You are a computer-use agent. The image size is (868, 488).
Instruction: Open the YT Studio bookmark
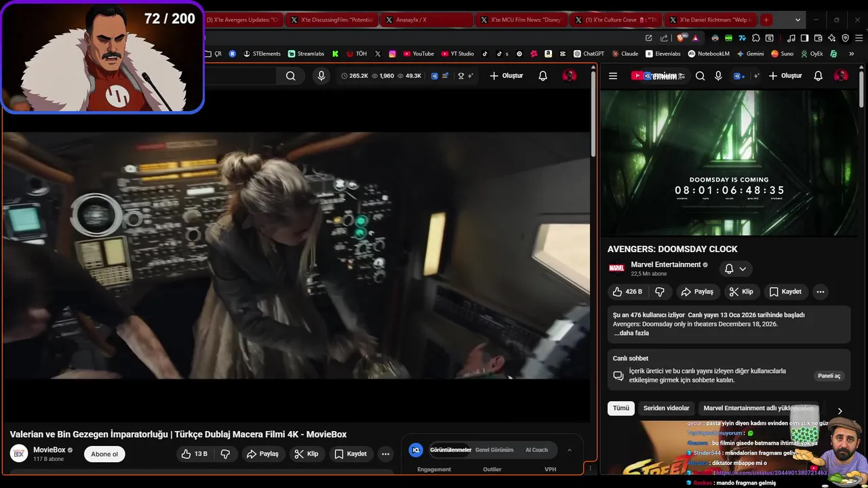(x=457, y=54)
